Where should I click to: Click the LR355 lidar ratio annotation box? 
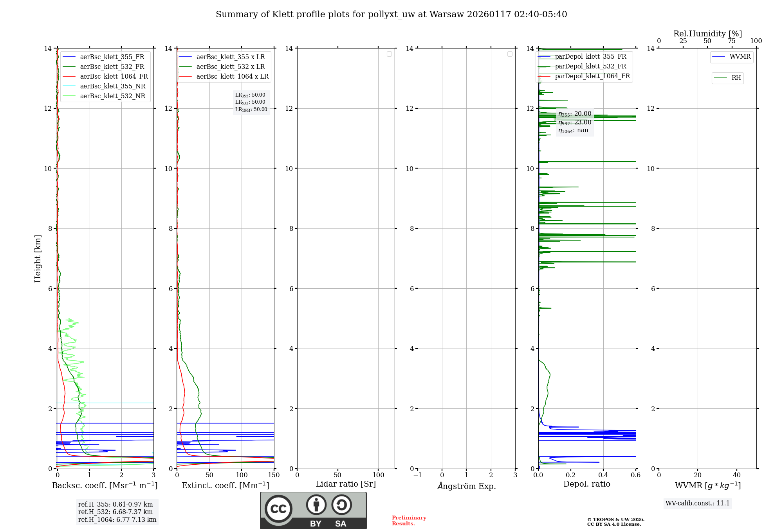pyautogui.click(x=251, y=95)
